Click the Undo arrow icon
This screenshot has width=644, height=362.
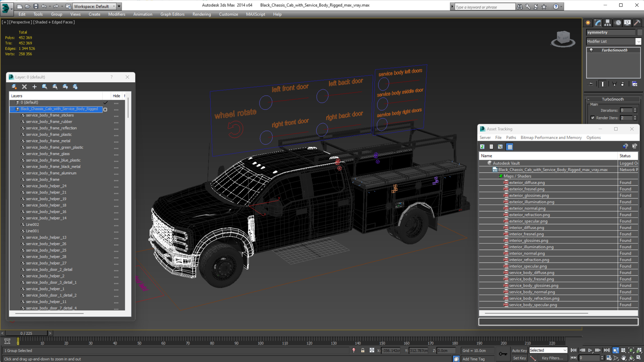(44, 6)
